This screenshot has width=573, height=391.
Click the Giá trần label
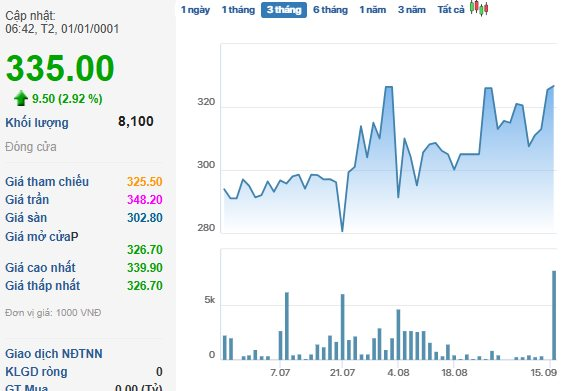[x=27, y=200]
